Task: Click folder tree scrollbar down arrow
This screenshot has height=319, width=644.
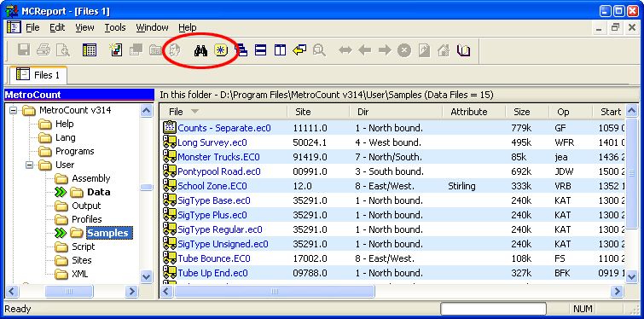Action: point(146,276)
